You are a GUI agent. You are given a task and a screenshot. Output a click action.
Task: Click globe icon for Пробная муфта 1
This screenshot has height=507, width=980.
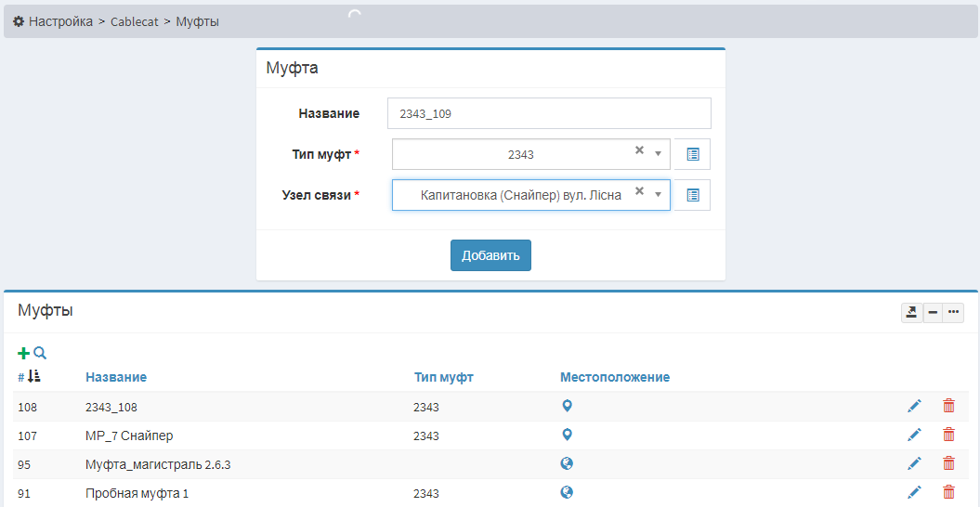coord(567,492)
